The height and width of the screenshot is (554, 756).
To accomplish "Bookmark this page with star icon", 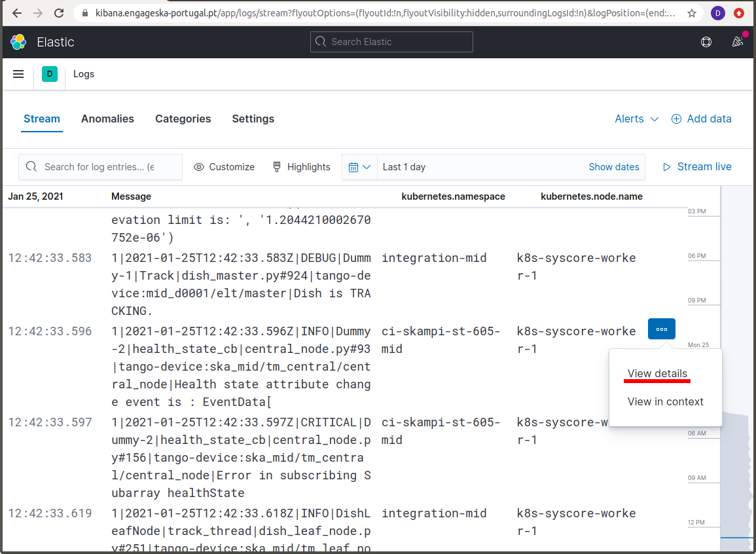I will pyautogui.click(x=691, y=13).
